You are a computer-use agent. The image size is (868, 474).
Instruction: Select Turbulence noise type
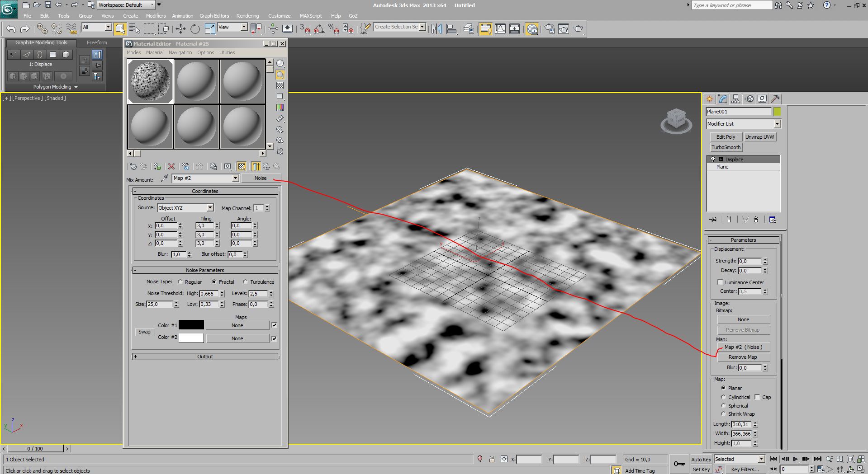(246, 282)
